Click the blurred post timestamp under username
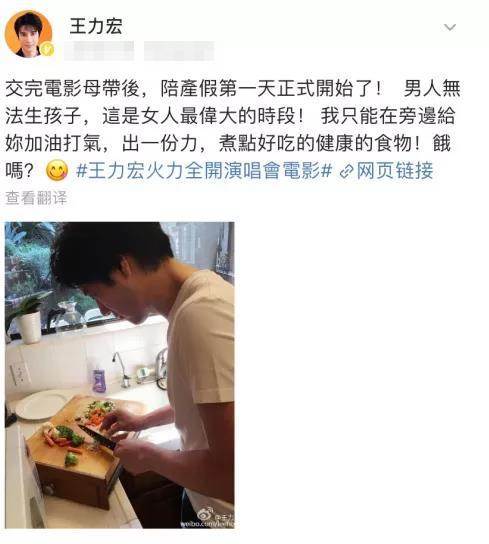 tap(99, 51)
